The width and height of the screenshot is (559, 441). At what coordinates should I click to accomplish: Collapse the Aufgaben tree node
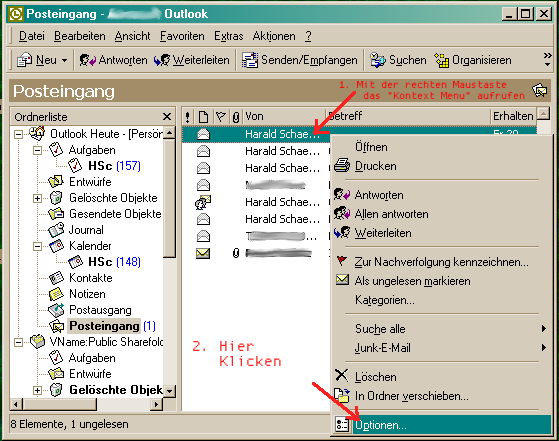(x=37, y=150)
